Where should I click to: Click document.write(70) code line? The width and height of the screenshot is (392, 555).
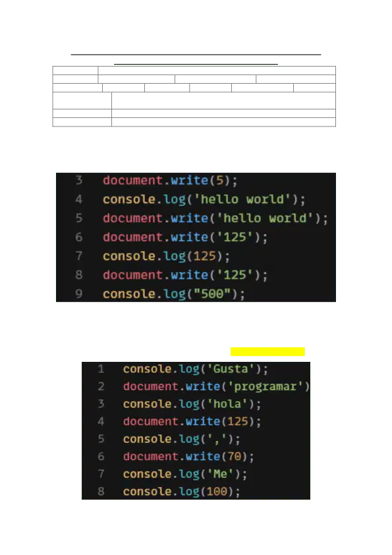[x=188, y=456]
